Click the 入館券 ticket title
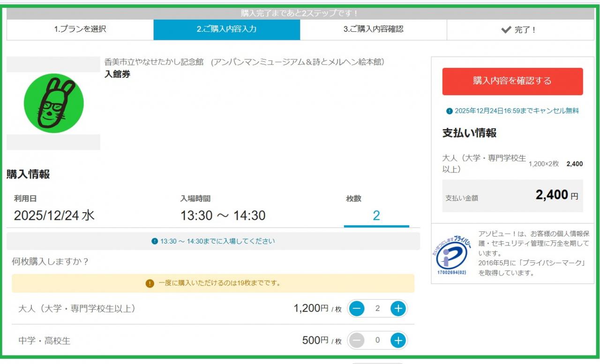Viewport: 600px width, 364px height. [x=117, y=74]
